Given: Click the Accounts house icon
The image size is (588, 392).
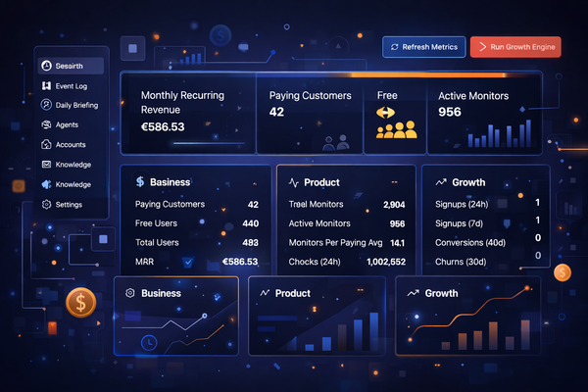Looking at the screenshot, I should [46, 144].
